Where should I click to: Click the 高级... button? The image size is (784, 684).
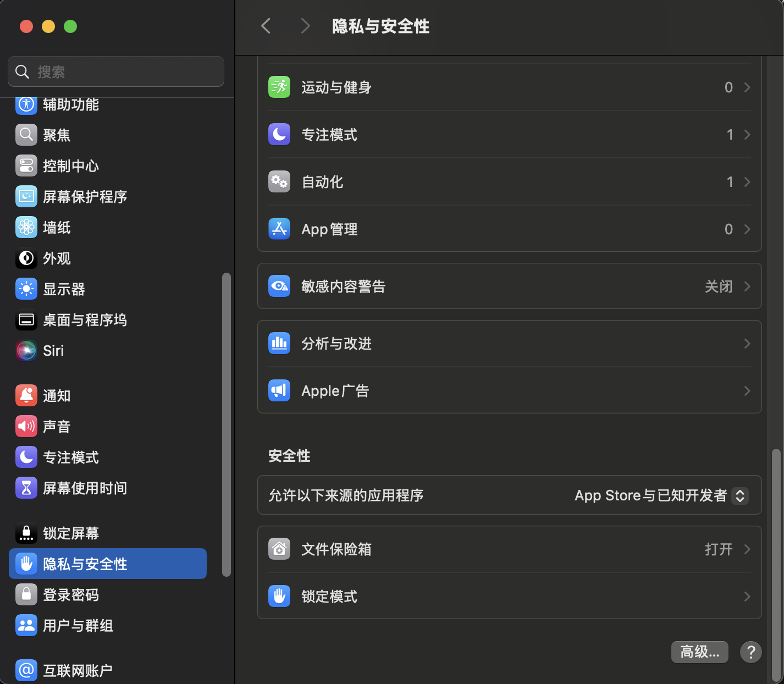pos(699,652)
